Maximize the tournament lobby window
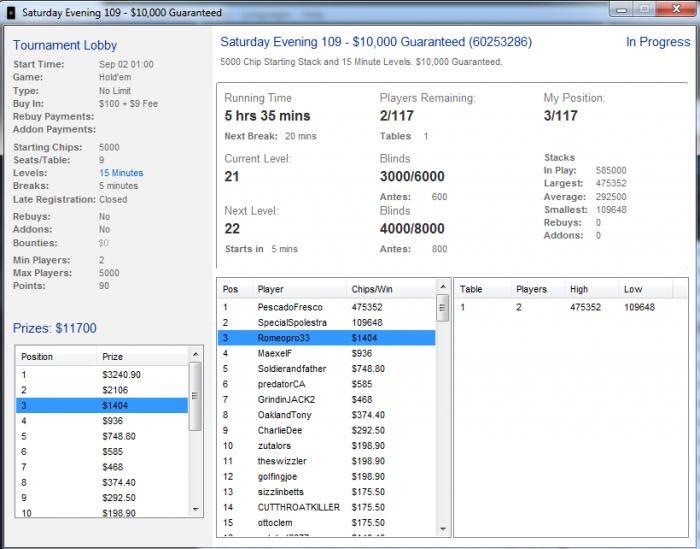 pos(645,9)
